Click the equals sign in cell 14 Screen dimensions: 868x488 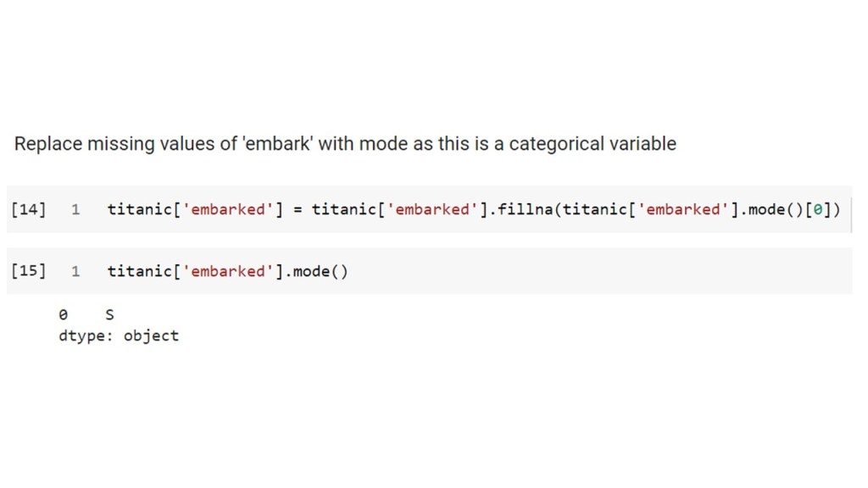(298, 209)
